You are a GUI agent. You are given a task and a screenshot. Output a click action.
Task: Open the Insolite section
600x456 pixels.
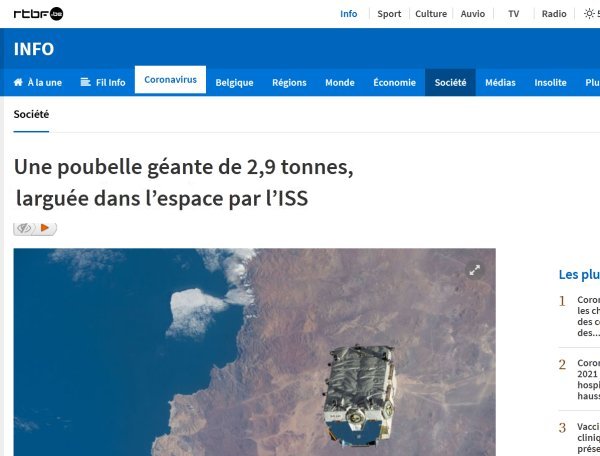[x=550, y=83]
